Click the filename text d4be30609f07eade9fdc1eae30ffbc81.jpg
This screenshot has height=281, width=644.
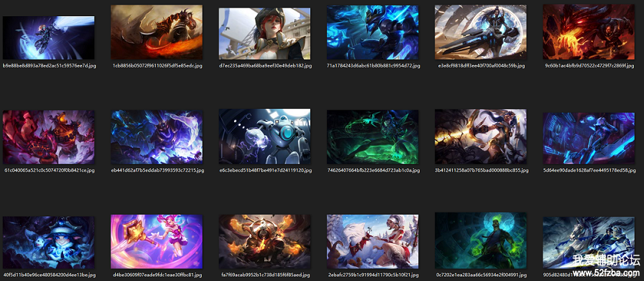click(x=157, y=275)
